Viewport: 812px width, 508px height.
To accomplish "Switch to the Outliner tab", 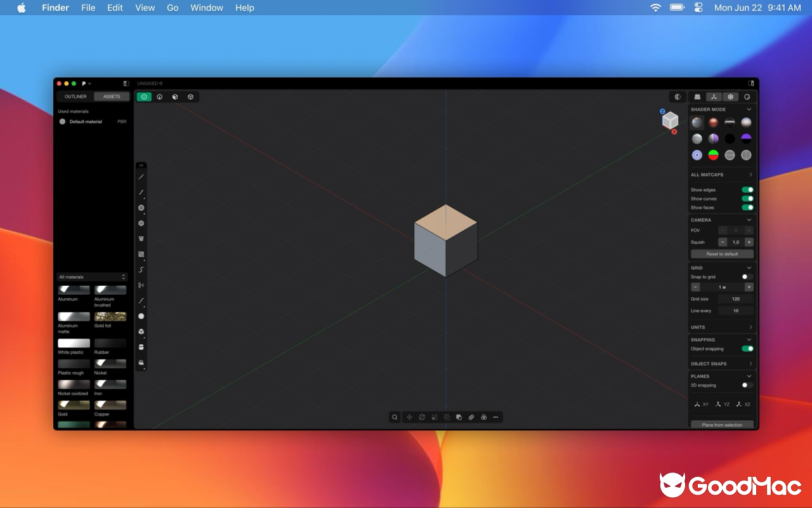I will click(x=75, y=97).
